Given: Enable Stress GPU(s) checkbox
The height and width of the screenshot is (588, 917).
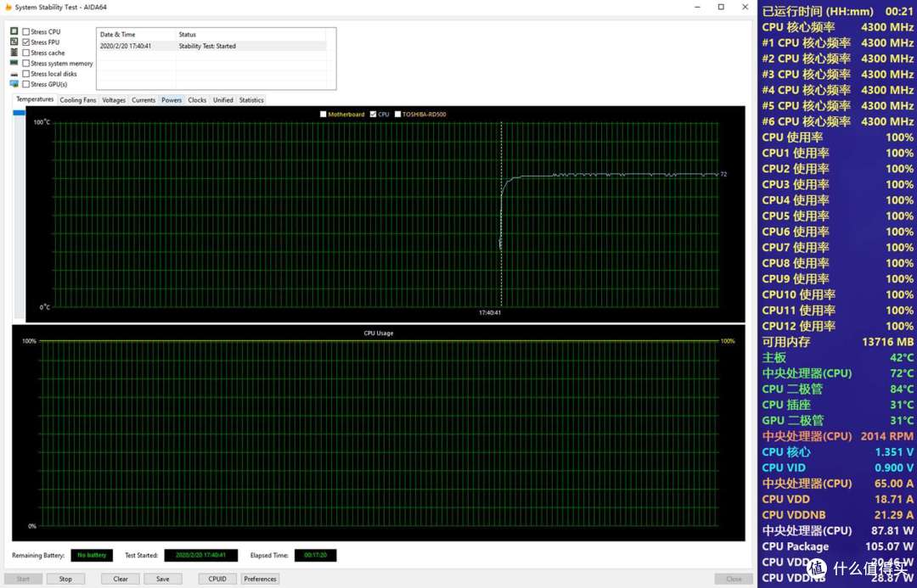Looking at the screenshot, I should click(x=25, y=84).
